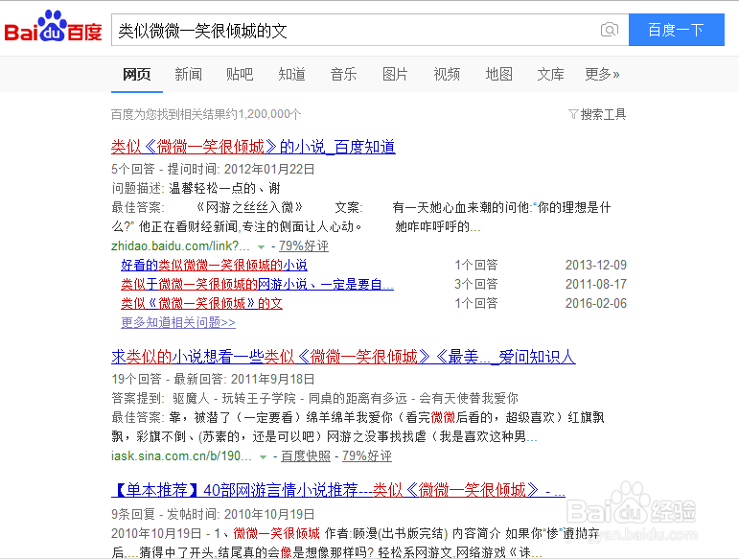Switch to the 知道 tab
The height and width of the screenshot is (560, 739).
pyautogui.click(x=291, y=74)
